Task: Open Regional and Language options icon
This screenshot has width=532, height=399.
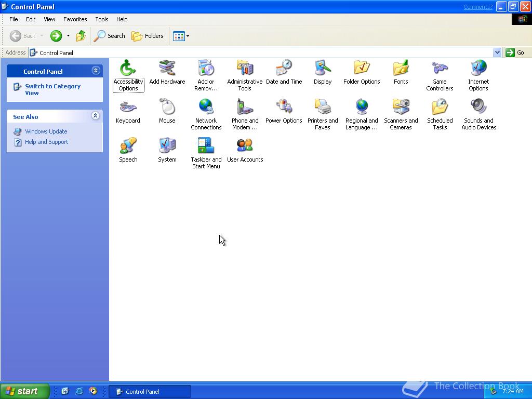Action: coord(362,107)
